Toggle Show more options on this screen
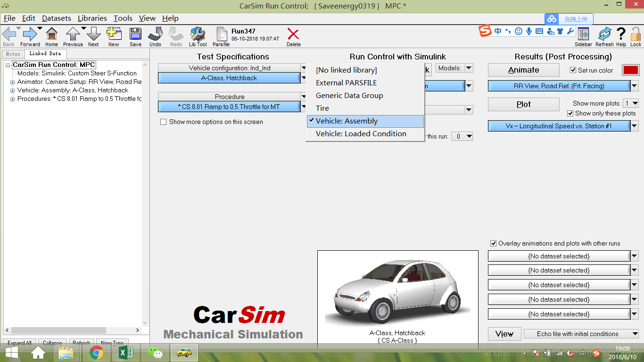 pos(164,122)
